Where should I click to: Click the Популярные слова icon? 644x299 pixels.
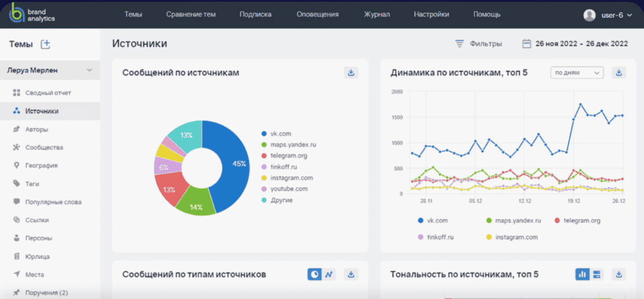[16, 202]
